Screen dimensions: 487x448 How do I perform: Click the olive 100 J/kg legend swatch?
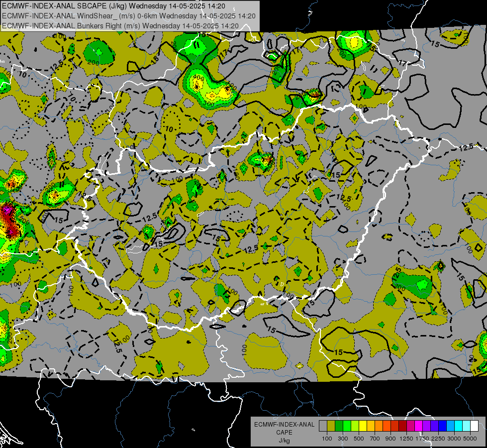click(x=331, y=426)
